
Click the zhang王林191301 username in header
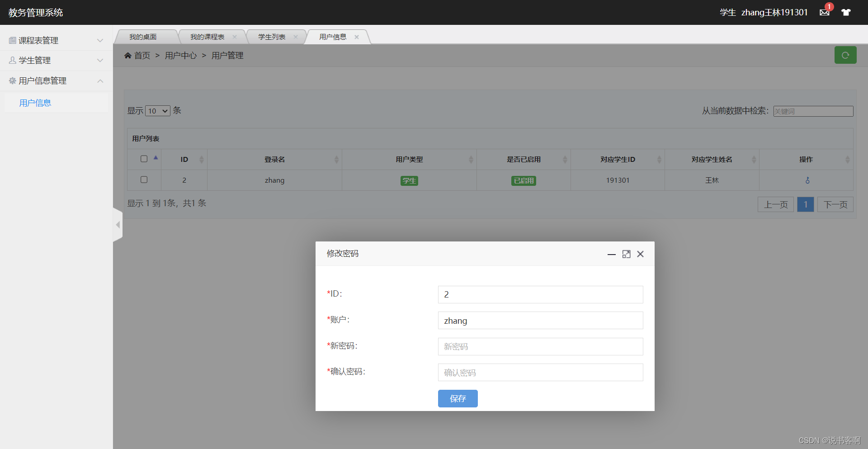coord(774,12)
